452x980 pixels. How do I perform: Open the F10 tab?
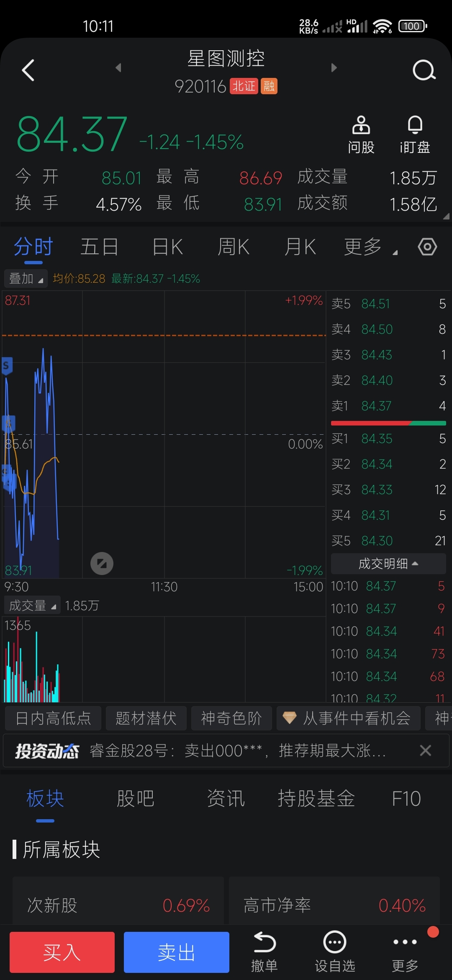(x=406, y=798)
